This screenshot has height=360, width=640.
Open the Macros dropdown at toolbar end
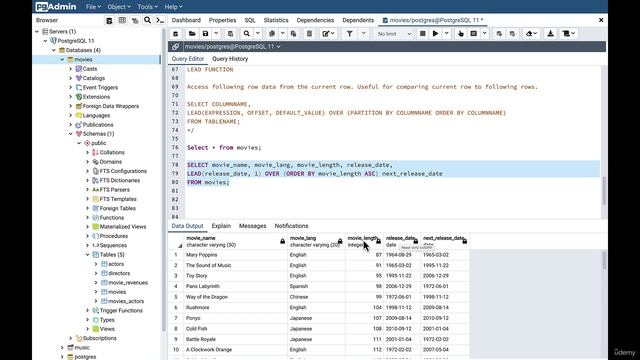tap(568, 34)
